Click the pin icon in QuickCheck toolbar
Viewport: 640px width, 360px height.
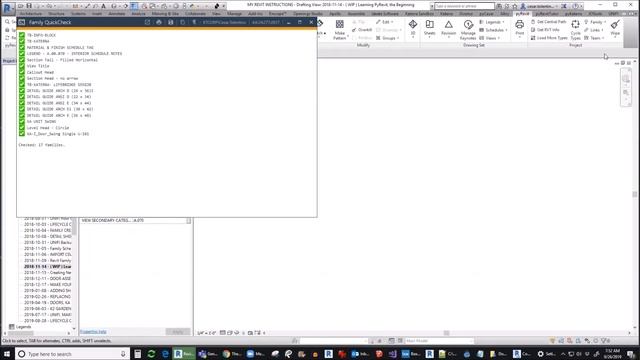click(x=194, y=22)
